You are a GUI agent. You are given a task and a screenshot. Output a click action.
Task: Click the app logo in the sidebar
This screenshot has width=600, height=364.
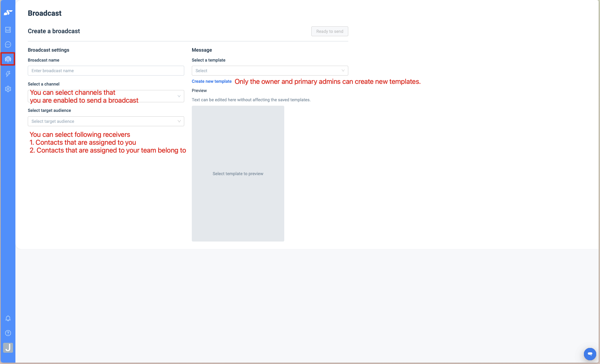coord(8,13)
